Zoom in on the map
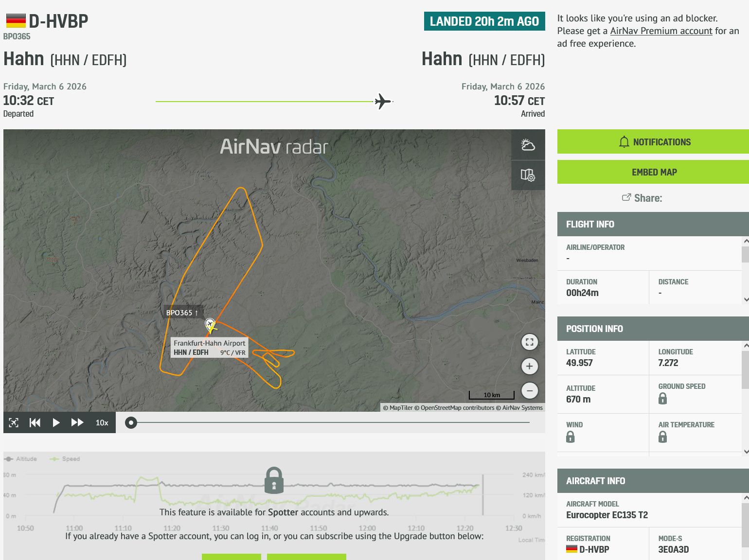Image resolution: width=749 pixels, height=560 pixels. coord(530,366)
